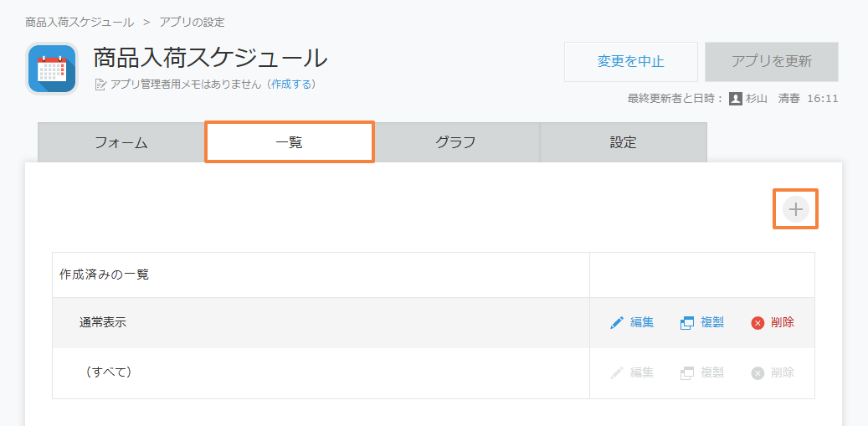868x426 pixels.
Task: Click the memo note icon below the title
Action: coord(100,85)
